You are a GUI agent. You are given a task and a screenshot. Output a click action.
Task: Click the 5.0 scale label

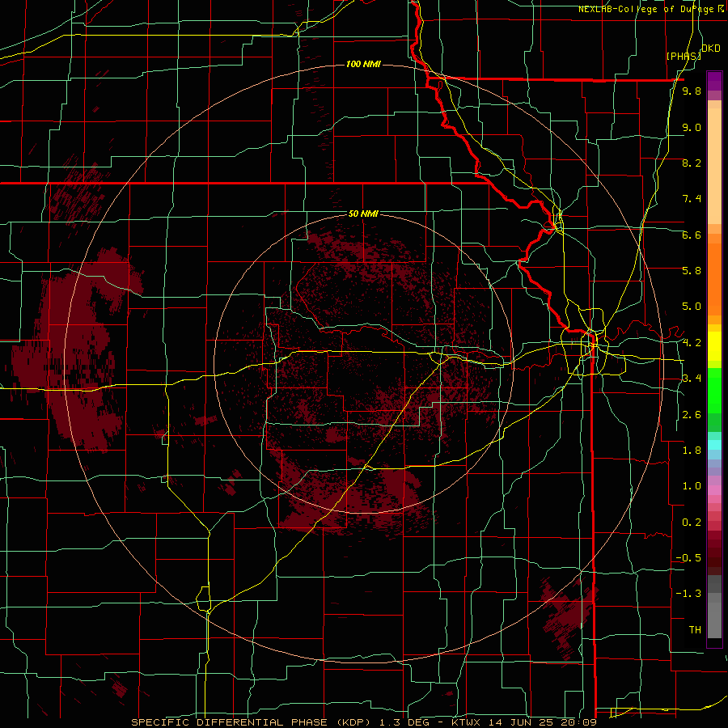coord(692,307)
